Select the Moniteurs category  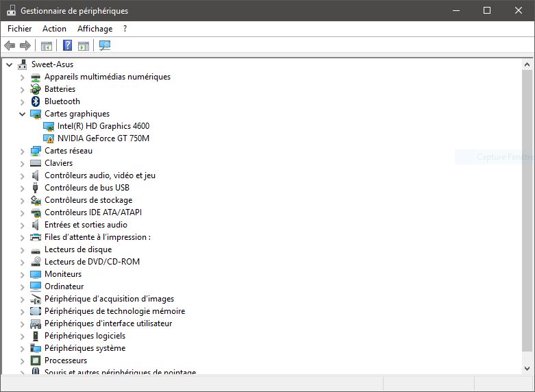62,274
